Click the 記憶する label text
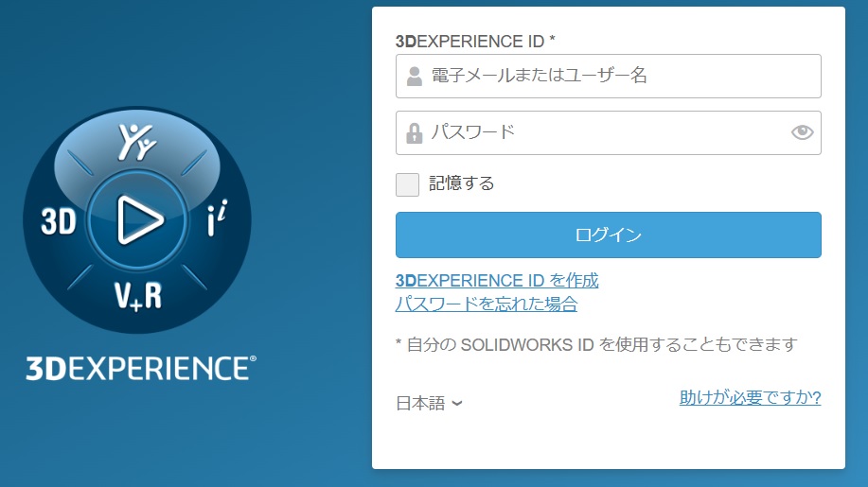The image size is (868, 487). pyautogui.click(x=462, y=183)
